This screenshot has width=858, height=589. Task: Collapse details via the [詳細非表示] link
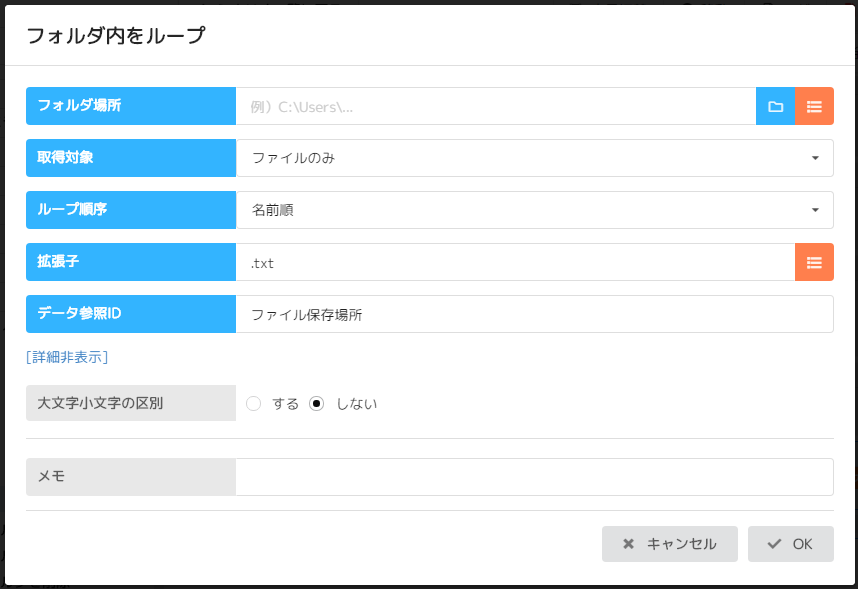[x=67, y=357]
